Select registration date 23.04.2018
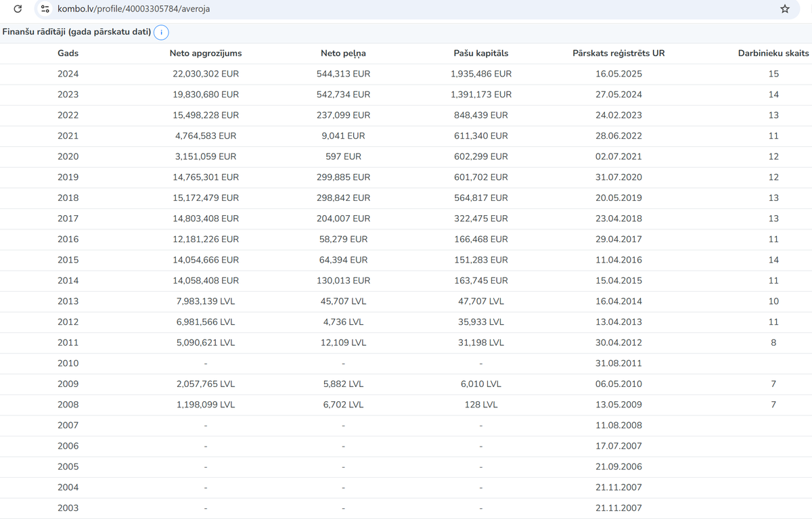This screenshot has height=519, width=812. tap(618, 219)
